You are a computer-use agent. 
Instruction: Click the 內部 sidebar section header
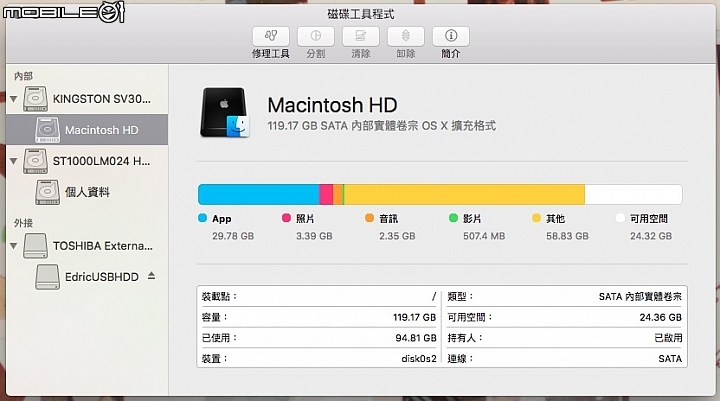(x=23, y=76)
